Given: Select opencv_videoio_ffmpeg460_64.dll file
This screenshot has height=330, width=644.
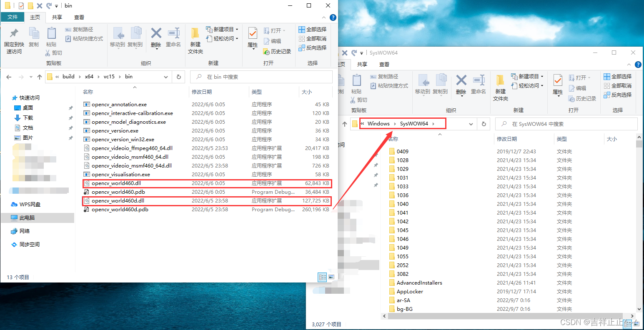Looking at the screenshot, I should [x=207, y=148].
